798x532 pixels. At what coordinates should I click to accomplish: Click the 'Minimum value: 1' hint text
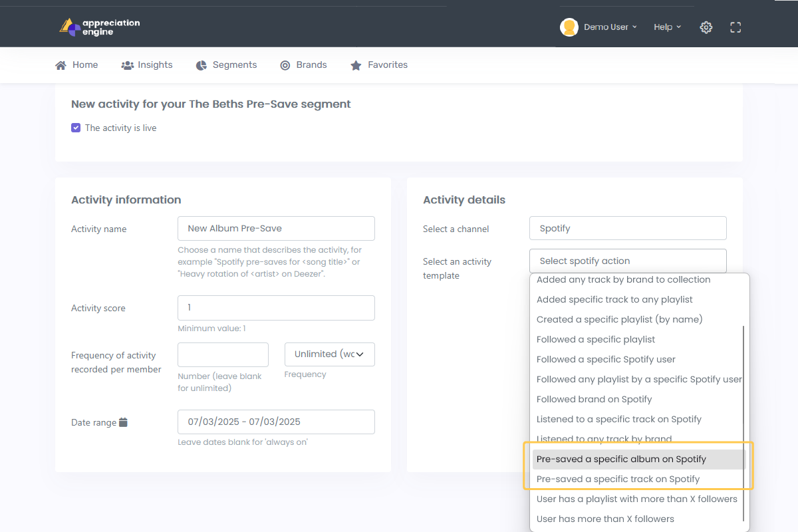click(211, 329)
